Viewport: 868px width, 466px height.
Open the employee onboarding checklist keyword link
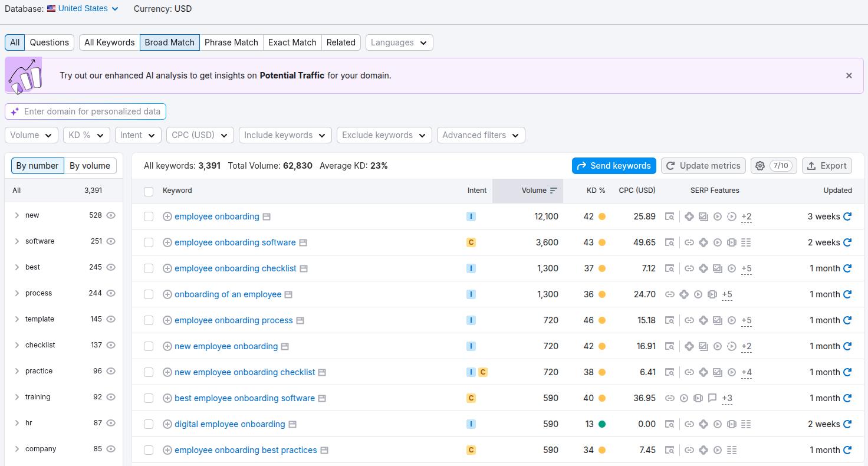[235, 268]
